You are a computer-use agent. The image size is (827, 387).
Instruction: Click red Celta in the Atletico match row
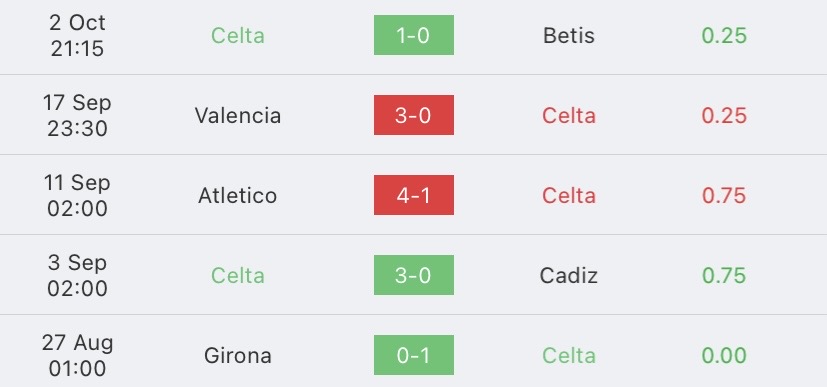(569, 196)
